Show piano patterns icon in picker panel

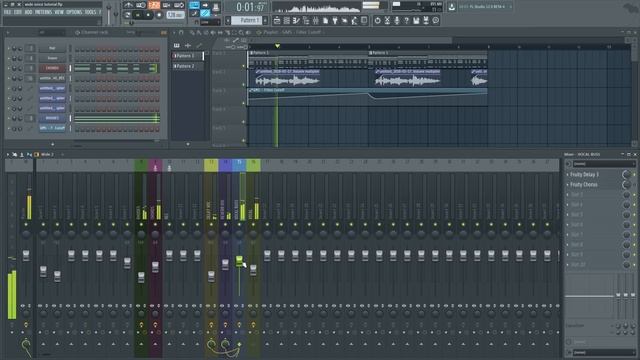click(x=177, y=45)
